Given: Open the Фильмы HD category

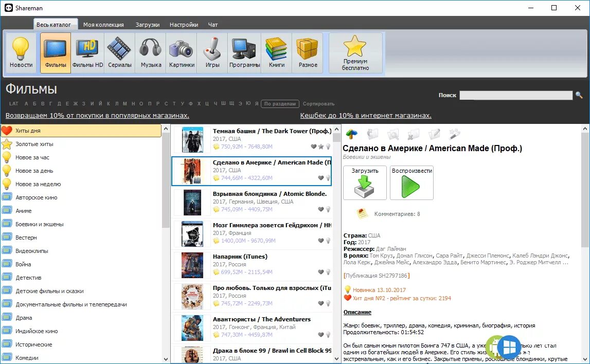Looking at the screenshot, I should coord(87,52).
